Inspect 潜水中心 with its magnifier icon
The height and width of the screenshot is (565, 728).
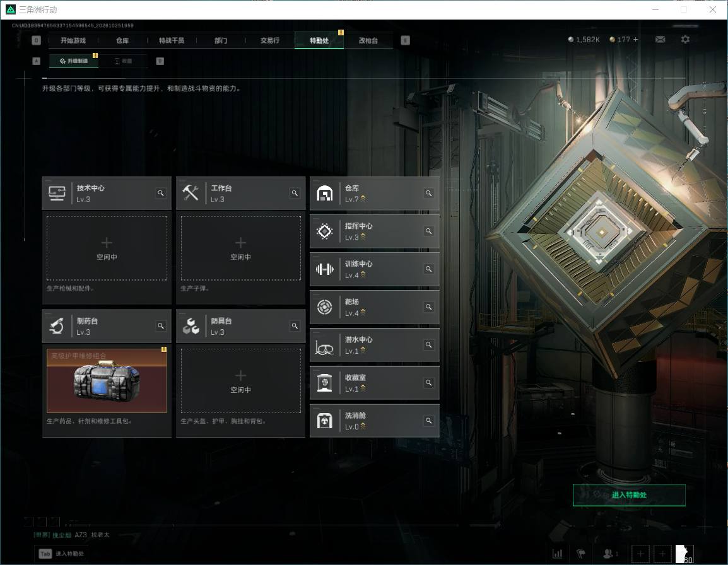[428, 345]
